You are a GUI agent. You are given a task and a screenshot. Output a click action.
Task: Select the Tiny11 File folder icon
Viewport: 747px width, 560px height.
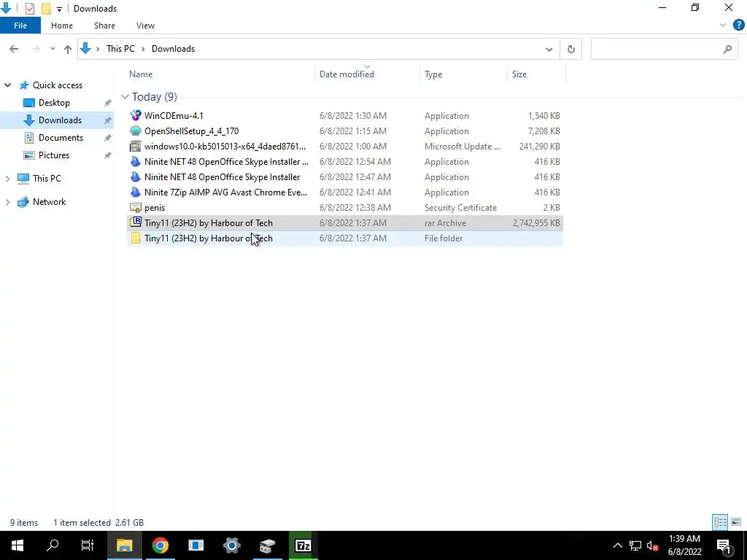(x=135, y=238)
